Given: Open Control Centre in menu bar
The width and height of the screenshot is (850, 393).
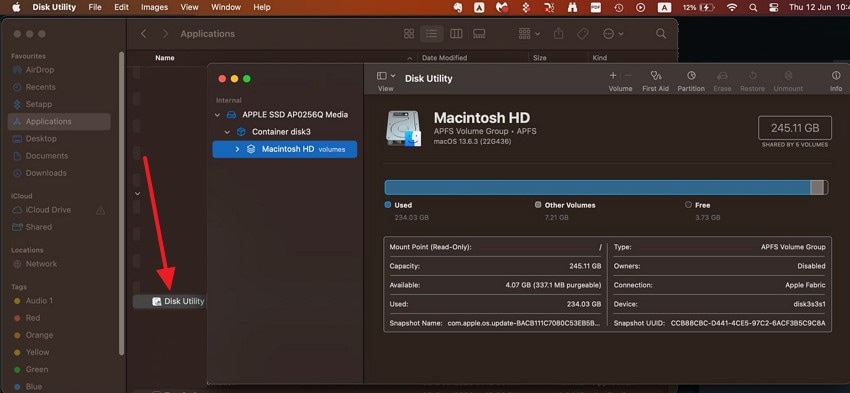Looking at the screenshot, I should tap(774, 8).
